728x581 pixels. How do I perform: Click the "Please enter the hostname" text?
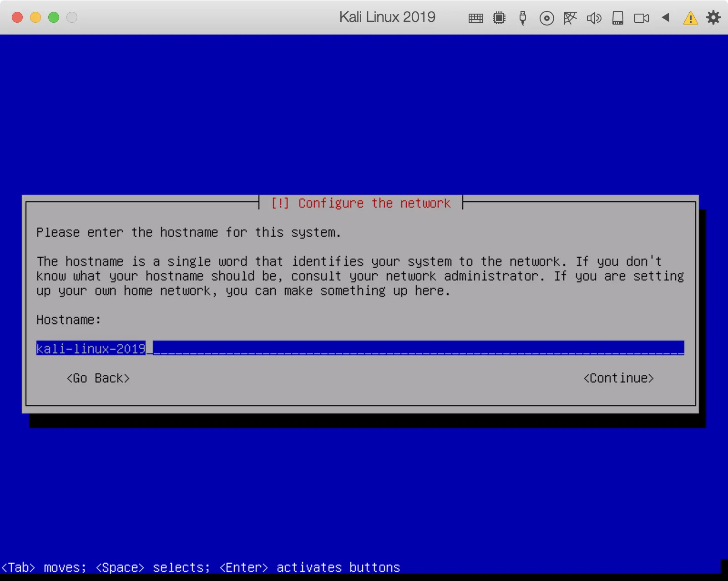[x=189, y=233]
